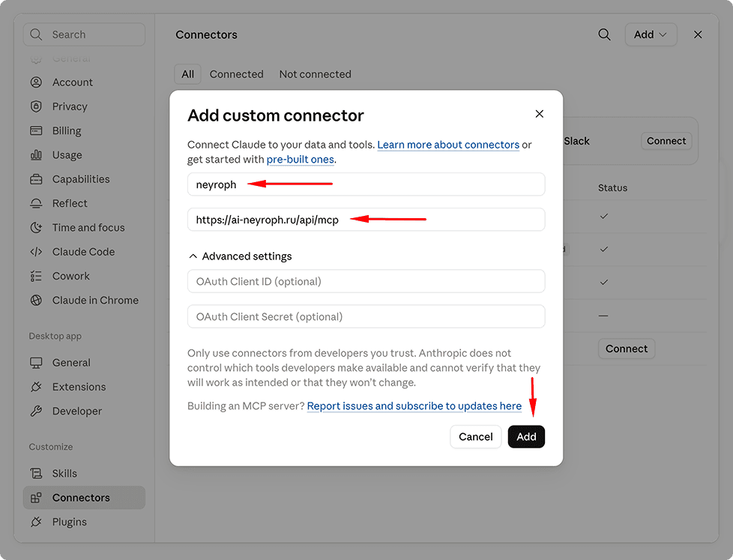Collapse the Advanced settings section
The width and height of the screenshot is (733, 560).
241,256
